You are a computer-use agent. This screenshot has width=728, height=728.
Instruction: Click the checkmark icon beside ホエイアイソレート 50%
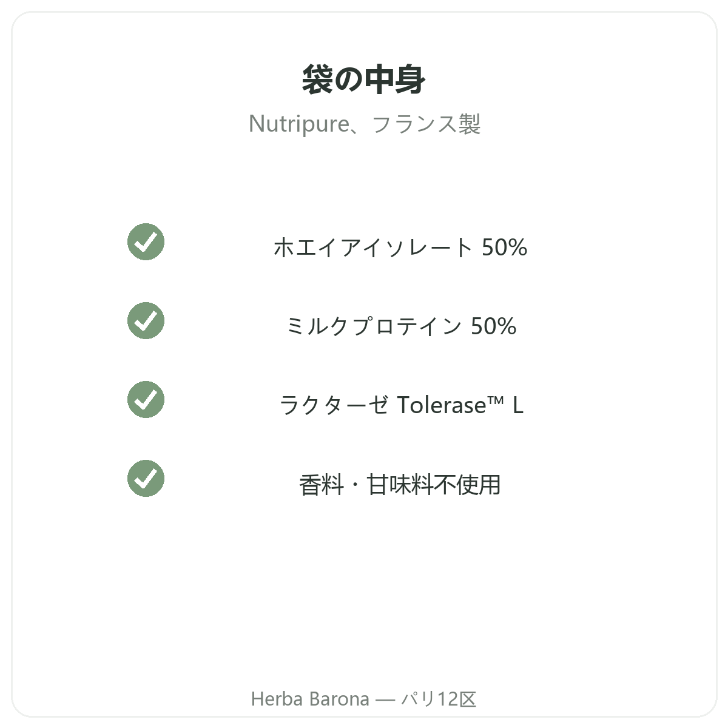(146, 241)
